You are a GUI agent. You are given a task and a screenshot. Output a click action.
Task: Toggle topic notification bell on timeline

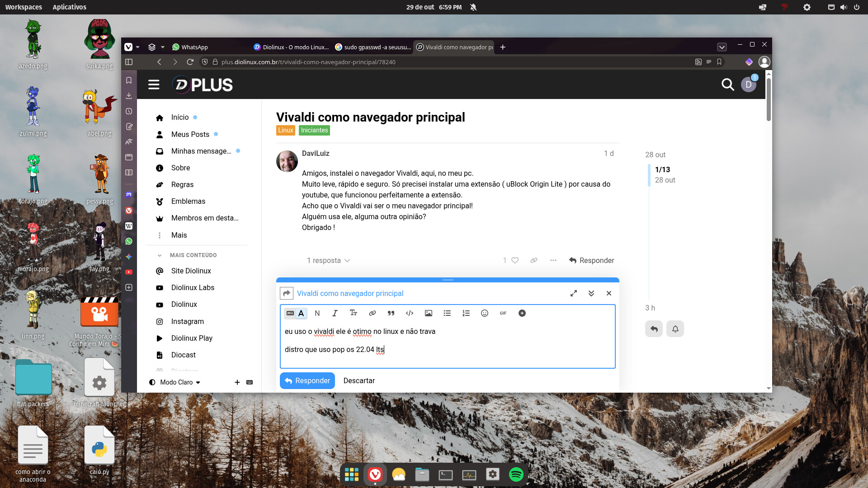click(675, 329)
